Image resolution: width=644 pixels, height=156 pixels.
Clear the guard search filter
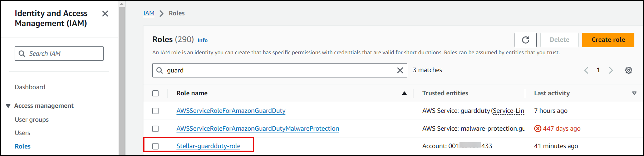click(400, 70)
